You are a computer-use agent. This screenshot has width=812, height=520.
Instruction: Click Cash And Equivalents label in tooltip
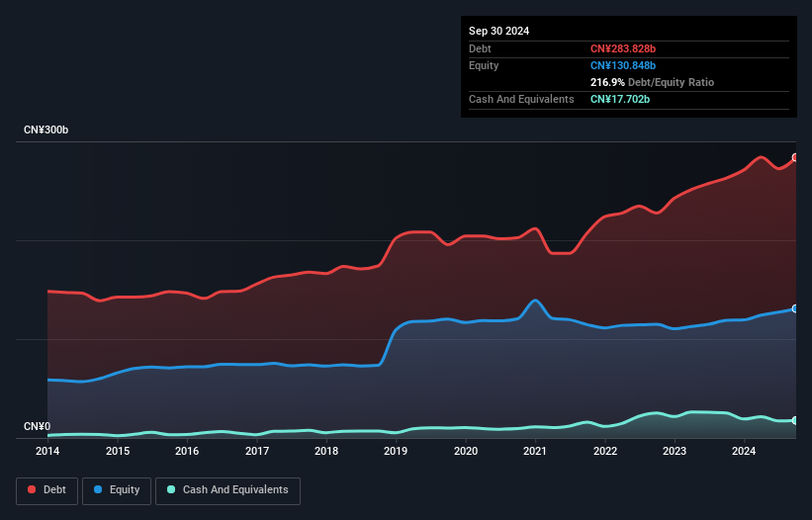tap(521, 99)
